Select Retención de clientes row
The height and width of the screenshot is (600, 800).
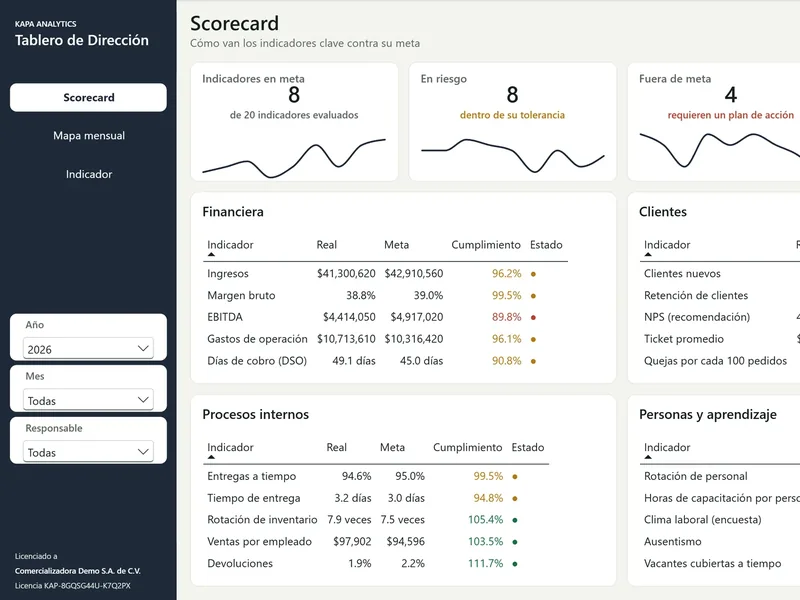pos(696,295)
